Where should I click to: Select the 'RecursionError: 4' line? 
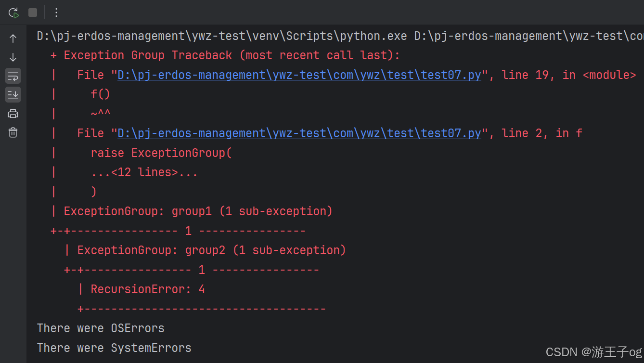pyautogui.click(x=148, y=289)
